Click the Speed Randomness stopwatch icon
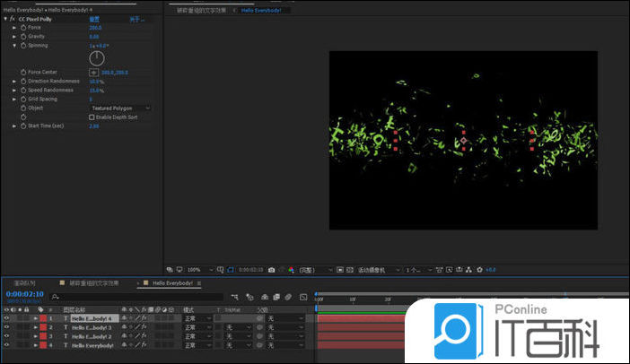This screenshot has width=630, height=364. (22, 90)
